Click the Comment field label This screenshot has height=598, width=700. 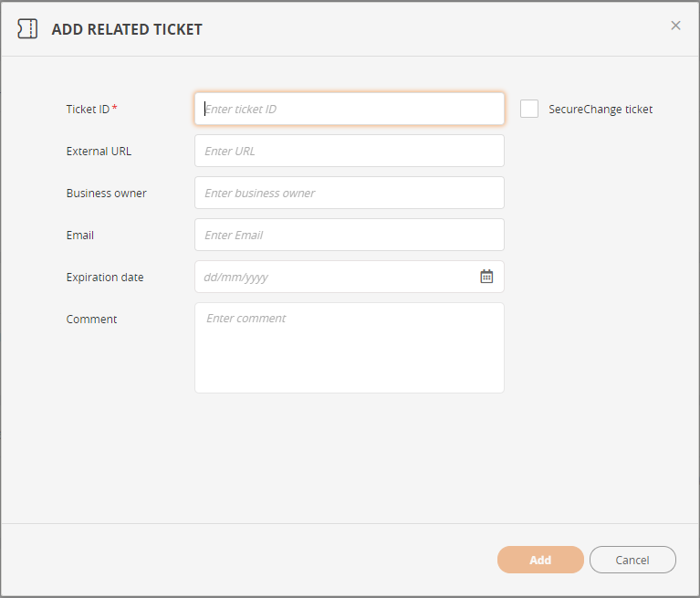point(91,320)
